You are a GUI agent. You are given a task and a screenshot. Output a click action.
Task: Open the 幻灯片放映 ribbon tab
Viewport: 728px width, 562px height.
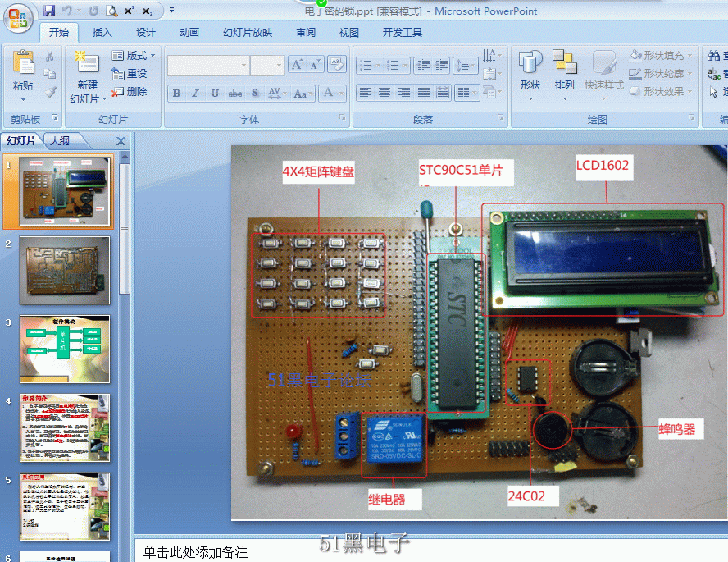click(248, 33)
